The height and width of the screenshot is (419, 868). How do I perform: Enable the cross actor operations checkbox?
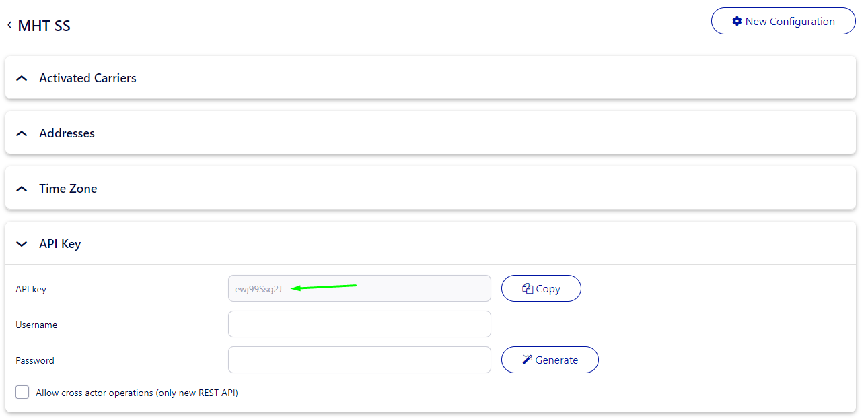click(22, 393)
